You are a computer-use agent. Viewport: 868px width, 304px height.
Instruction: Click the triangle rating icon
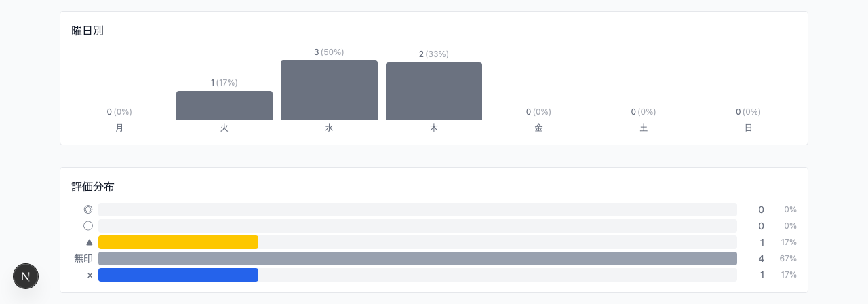click(x=89, y=242)
